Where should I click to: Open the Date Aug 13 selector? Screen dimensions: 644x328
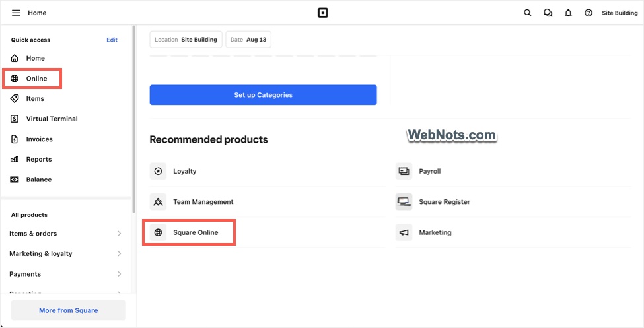(x=248, y=40)
